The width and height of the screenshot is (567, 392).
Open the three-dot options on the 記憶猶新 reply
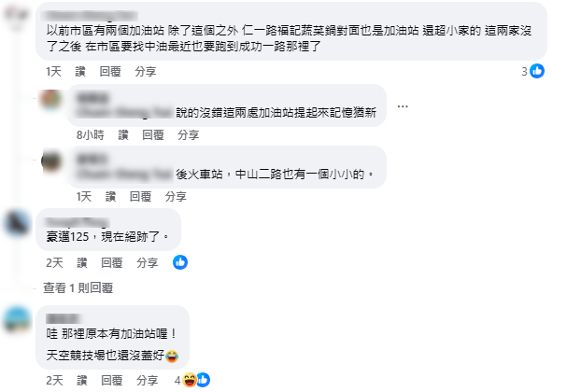(x=403, y=106)
